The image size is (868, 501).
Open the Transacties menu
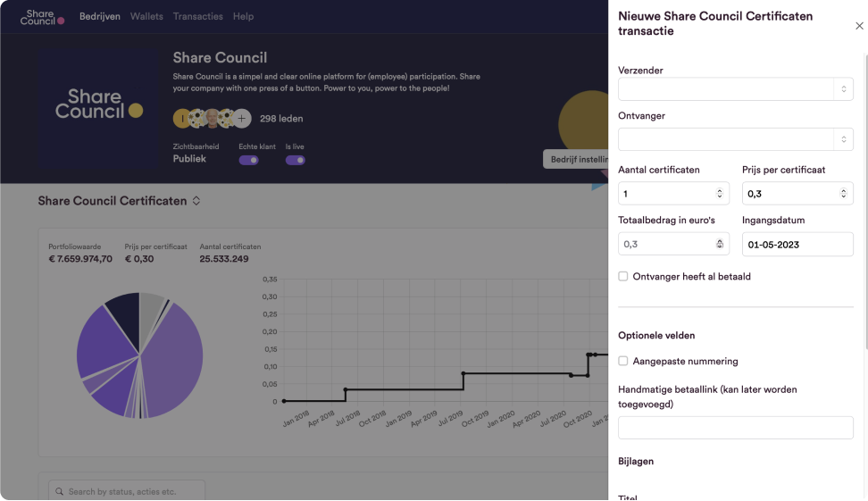coord(197,17)
